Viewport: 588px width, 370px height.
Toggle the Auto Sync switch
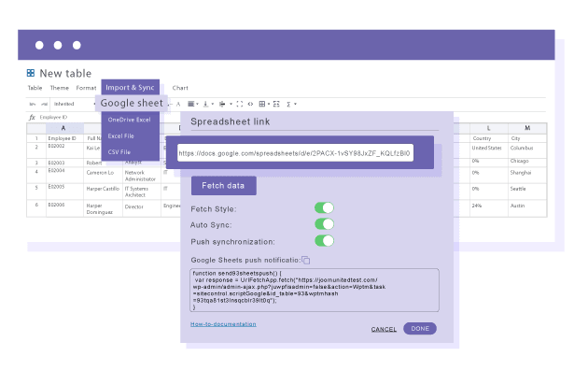pyautogui.click(x=325, y=224)
